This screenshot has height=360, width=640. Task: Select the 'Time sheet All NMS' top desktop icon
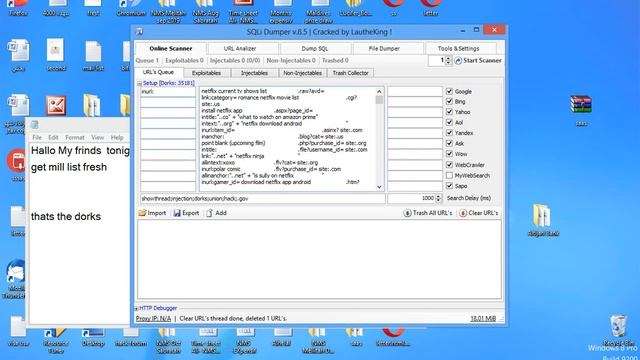point(244,11)
